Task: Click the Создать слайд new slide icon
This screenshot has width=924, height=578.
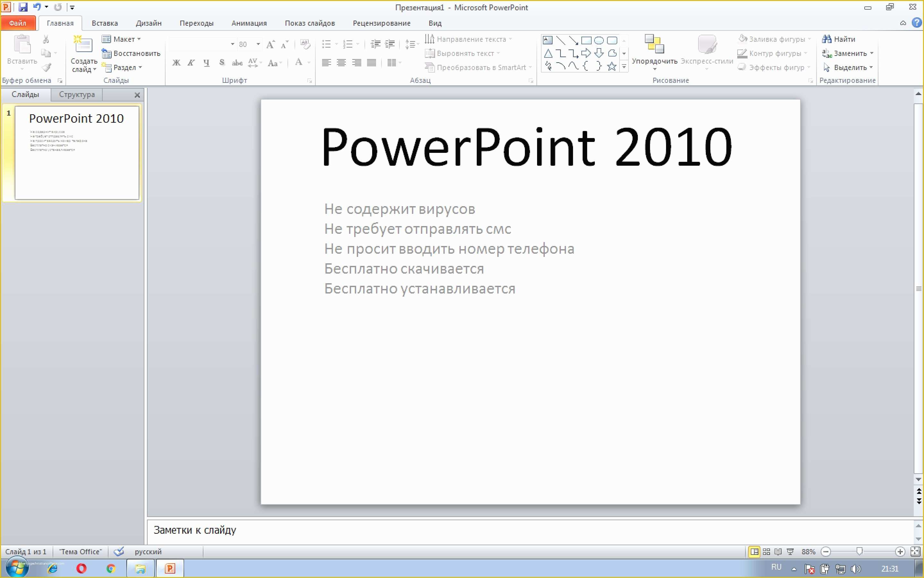Action: click(83, 44)
